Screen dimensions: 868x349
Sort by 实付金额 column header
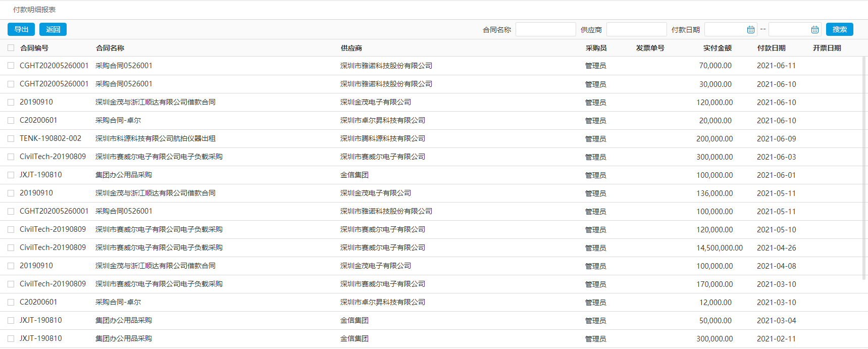[x=717, y=48]
